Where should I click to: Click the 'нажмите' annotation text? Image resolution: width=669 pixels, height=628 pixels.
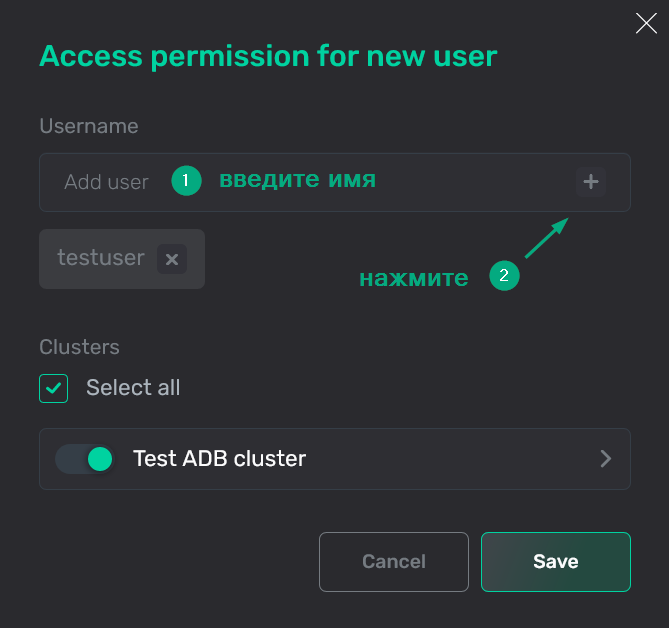coord(413,278)
